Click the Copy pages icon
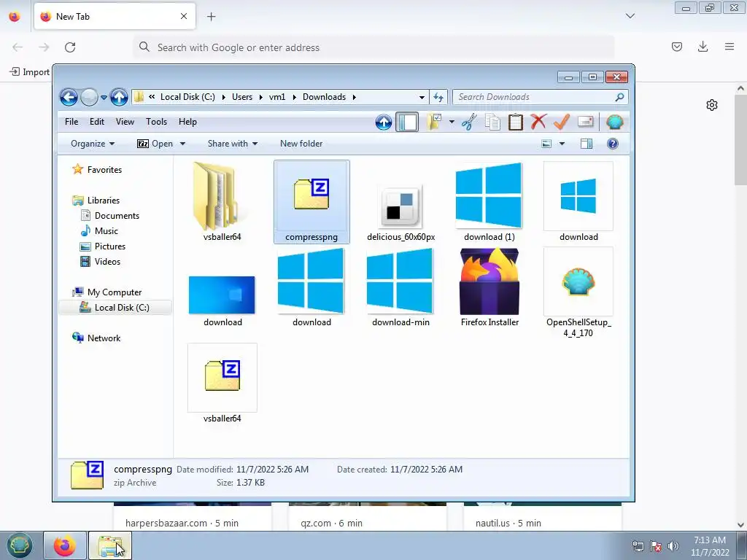Viewport: 747px width, 560px height. pyautogui.click(x=492, y=122)
